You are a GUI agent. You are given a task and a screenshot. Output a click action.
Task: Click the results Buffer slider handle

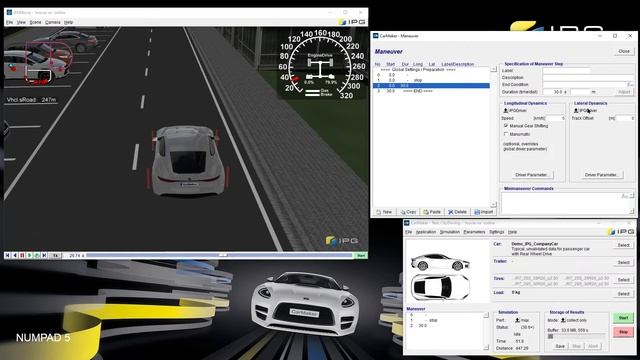(551, 336)
